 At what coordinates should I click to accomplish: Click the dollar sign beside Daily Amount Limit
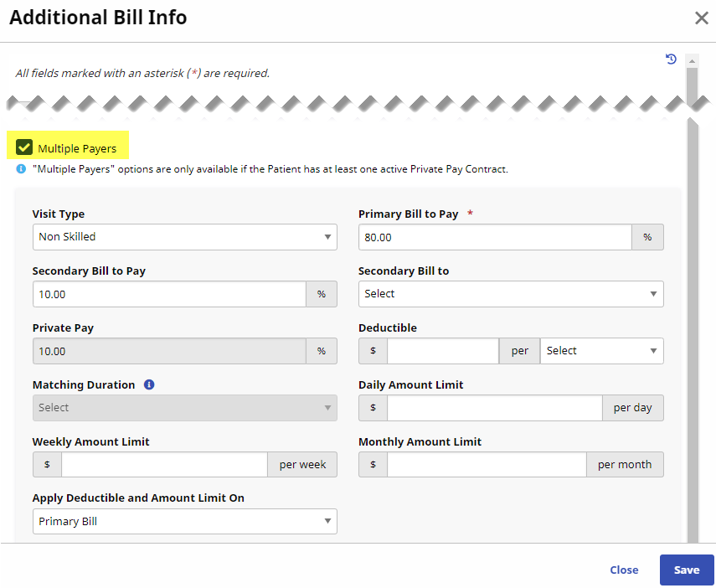click(373, 408)
